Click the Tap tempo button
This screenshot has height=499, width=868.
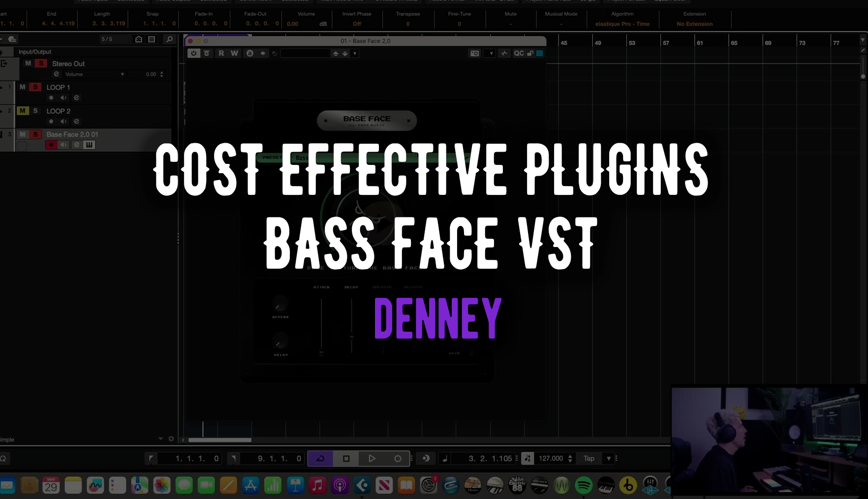(x=588, y=458)
